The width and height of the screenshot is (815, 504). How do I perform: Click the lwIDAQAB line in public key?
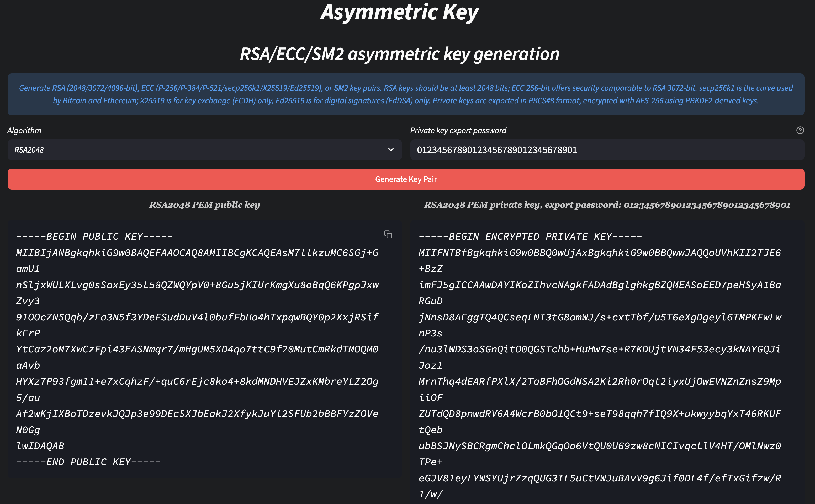[x=40, y=446]
